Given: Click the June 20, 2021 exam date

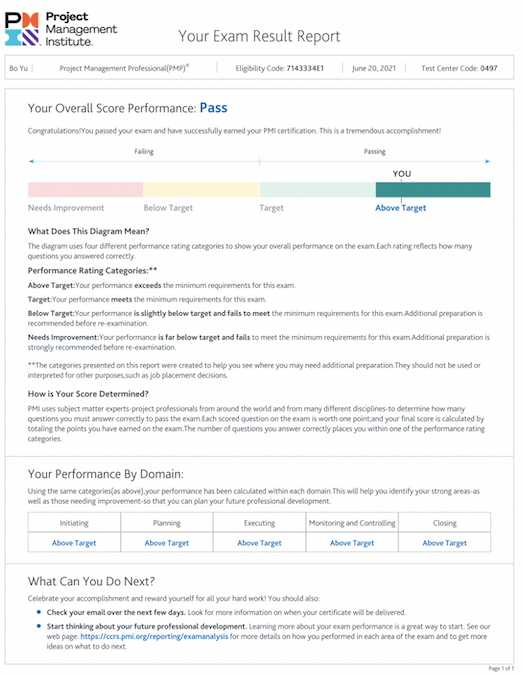Looking at the screenshot, I should click(x=374, y=68).
